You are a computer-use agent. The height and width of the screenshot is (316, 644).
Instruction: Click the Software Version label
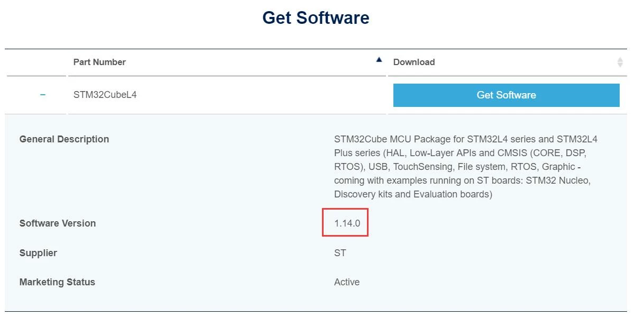(58, 223)
